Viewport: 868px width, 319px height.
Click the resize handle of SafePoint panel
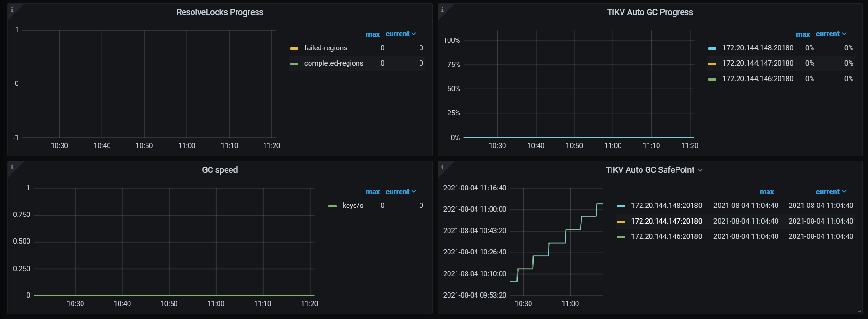pos(859,311)
